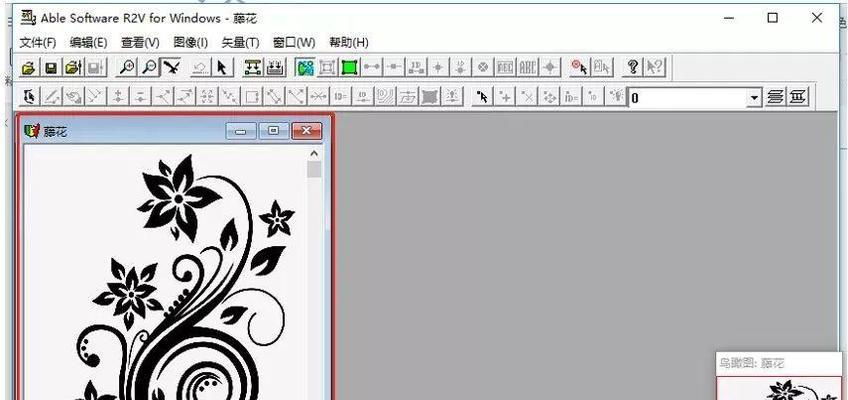Select the small square point pointer tool
This screenshot has width=848, height=400.
(x=482, y=97)
